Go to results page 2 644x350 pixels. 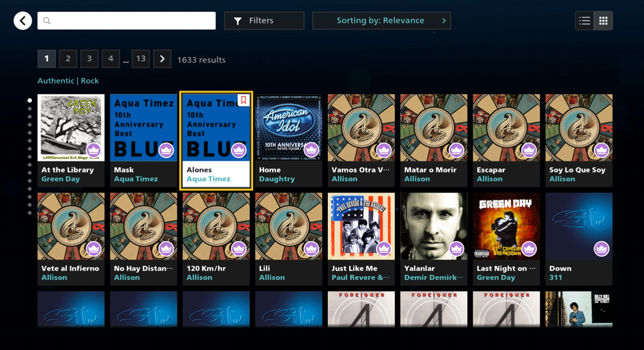tap(68, 59)
